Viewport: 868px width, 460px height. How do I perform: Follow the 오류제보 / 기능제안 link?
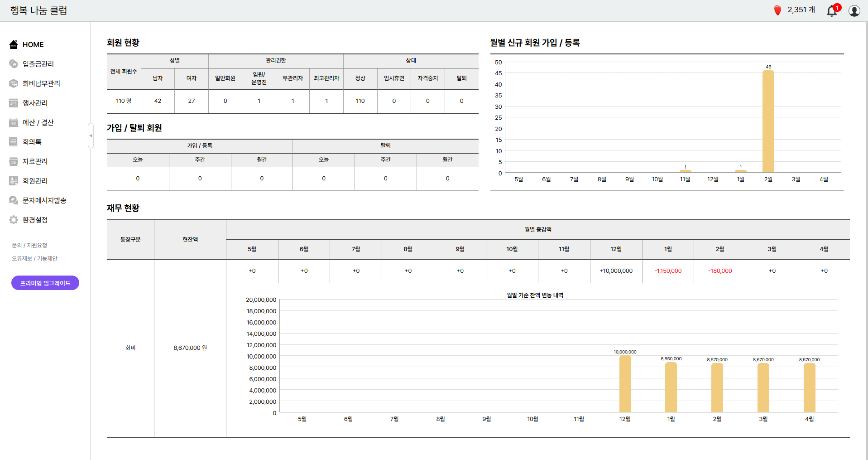(34, 258)
